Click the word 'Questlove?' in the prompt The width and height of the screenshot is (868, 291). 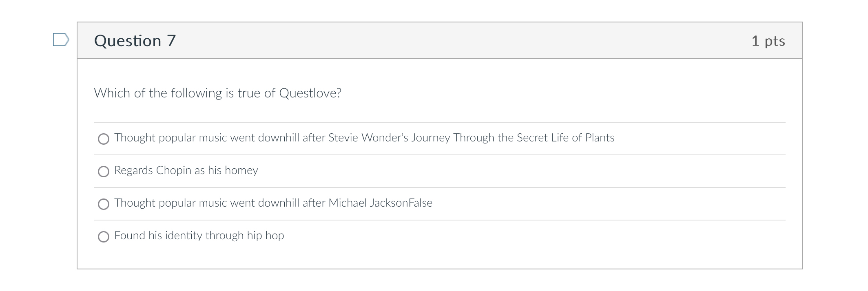310,93
